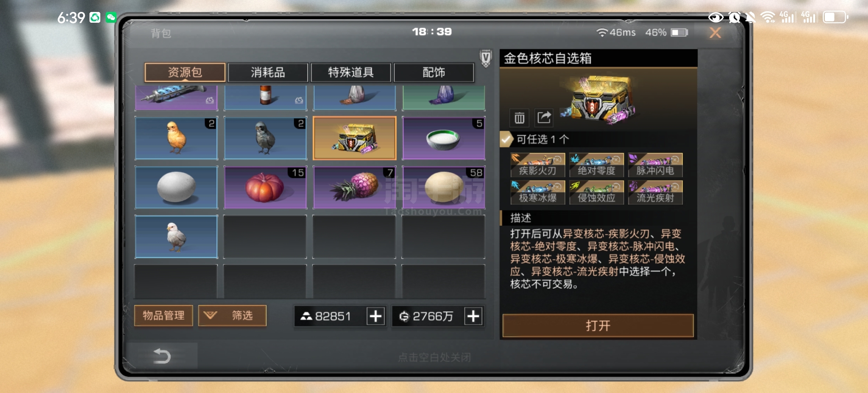The image size is (868, 393).
Task: Choose the 疾影火刃 core option
Action: pyautogui.click(x=538, y=165)
